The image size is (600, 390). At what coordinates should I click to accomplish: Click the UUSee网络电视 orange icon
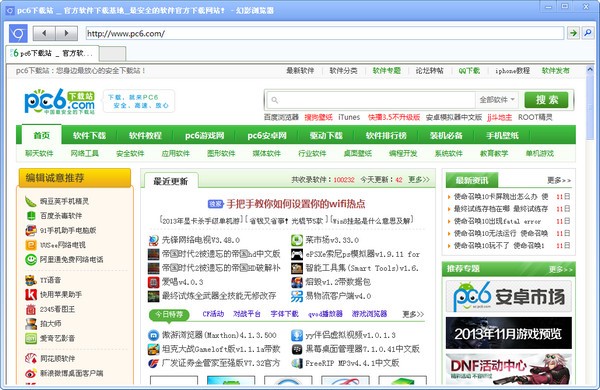coord(31,245)
